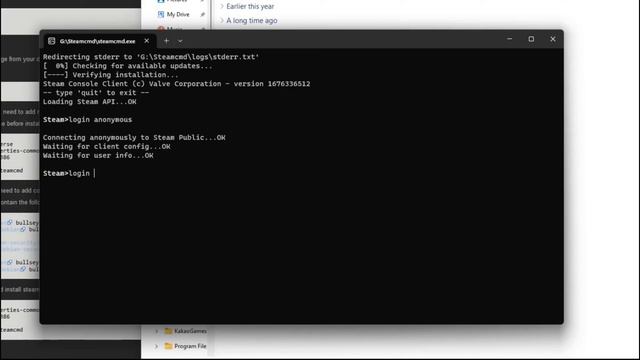This screenshot has width=640, height=360.
Task: Click 'Connecting anonymously to Steam Public' line
Action: click(134, 138)
